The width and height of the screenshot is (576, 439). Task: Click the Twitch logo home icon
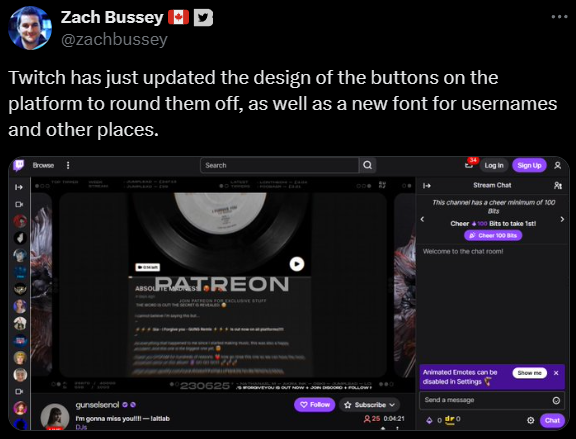tap(19, 165)
